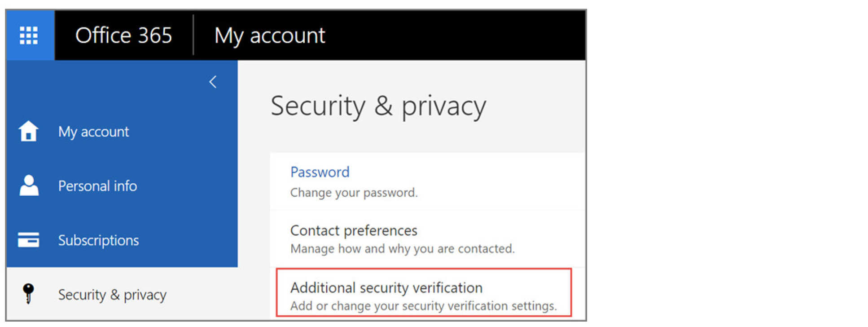Click the home icon beside My account
The image size is (868, 327).
coord(28,131)
